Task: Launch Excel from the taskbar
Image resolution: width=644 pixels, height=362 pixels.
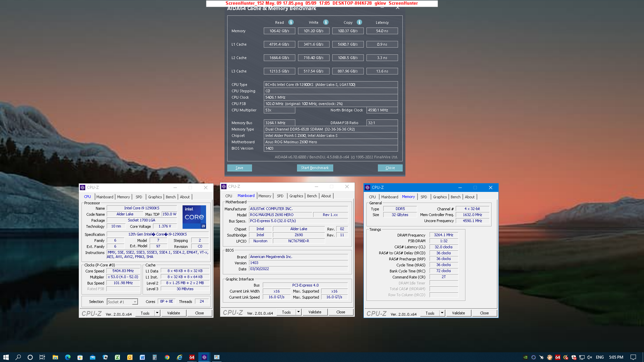Action: click(x=117, y=357)
